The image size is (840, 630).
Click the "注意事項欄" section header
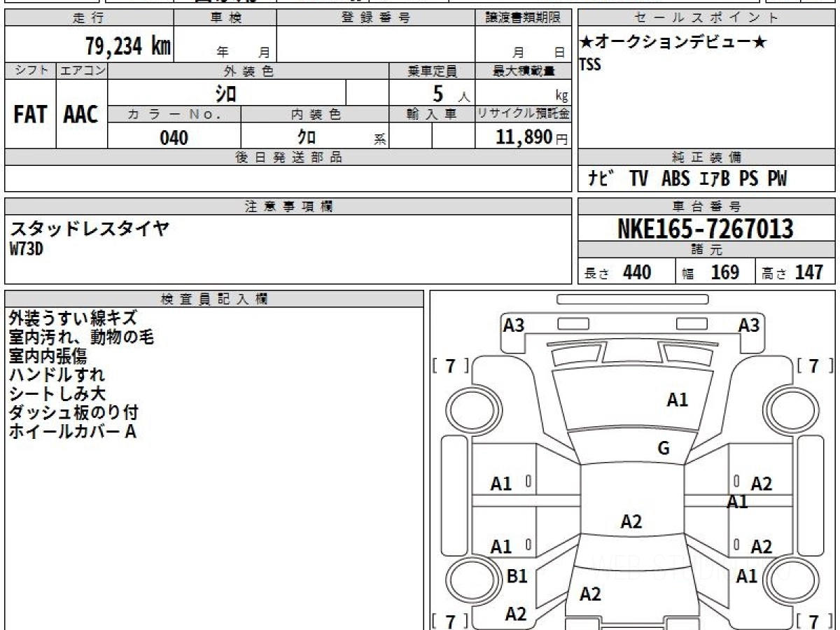[x=288, y=206]
